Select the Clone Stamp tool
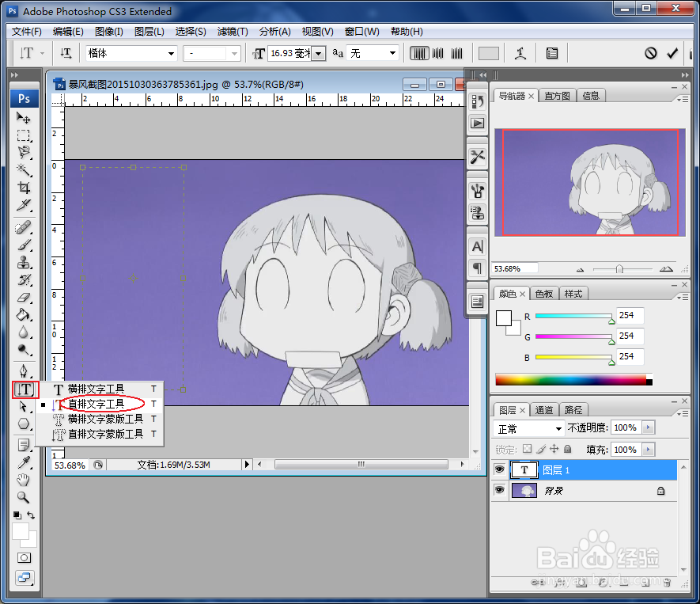 [x=24, y=263]
